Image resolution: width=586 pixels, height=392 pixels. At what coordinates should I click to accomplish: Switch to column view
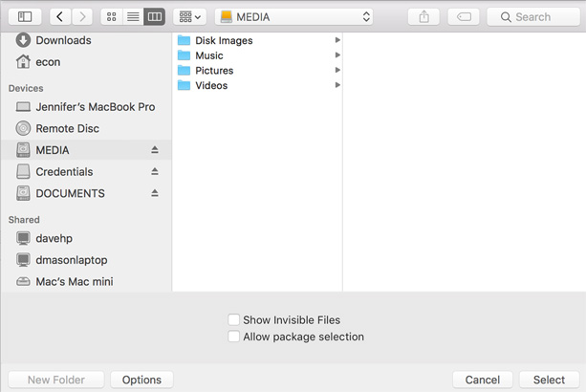pyautogui.click(x=155, y=17)
